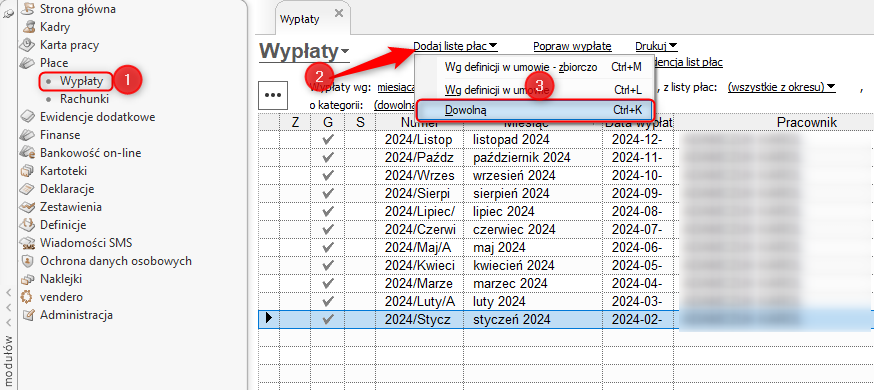The width and height of the screenshot is (874, 390).
Task: Toggle G checkmark in lipiec 2024 row
Action: tap(328, 212)
